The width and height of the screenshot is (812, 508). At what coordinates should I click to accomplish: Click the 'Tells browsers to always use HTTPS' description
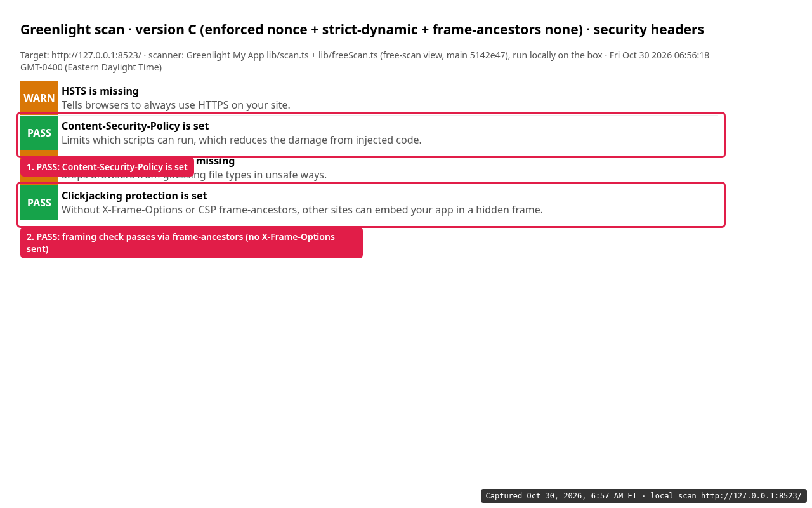176,105
